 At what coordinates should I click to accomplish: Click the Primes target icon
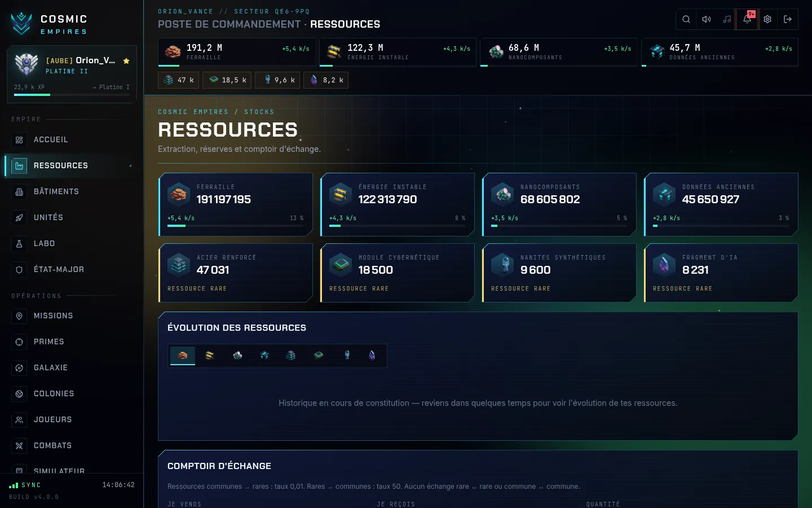tap(19, 342)
